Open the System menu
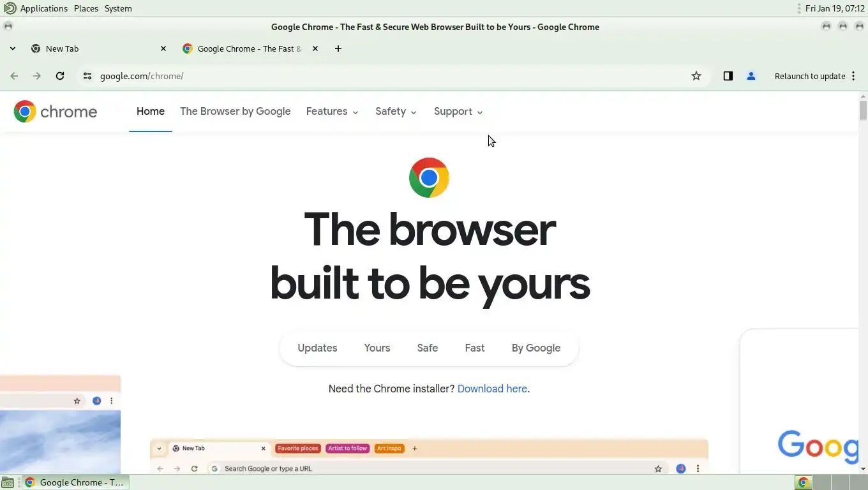The height and width of the screenshot is (490, 868). [x=118, y=8]
